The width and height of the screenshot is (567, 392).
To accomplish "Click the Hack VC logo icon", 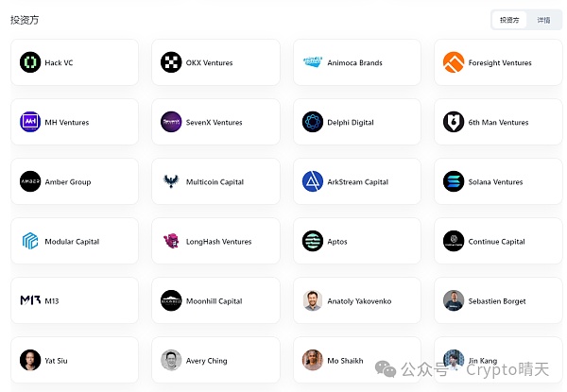I will click(x=30, y=62).
